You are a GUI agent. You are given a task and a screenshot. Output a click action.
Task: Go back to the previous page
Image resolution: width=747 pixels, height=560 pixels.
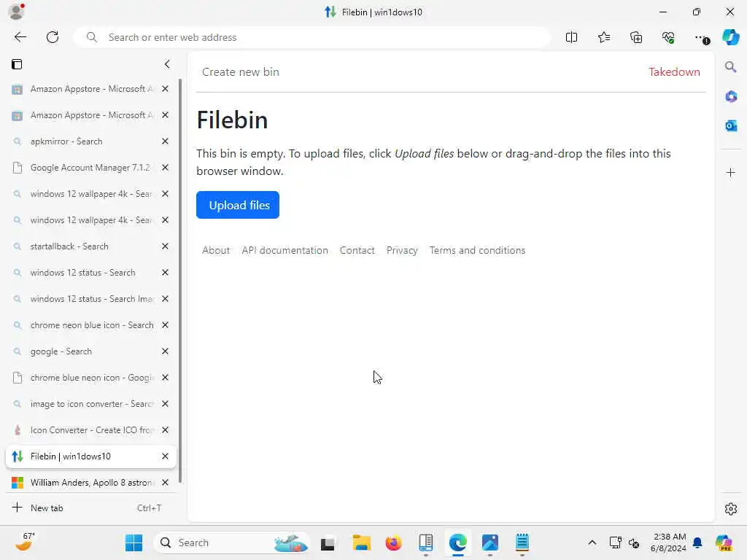(x=20, y=37)
